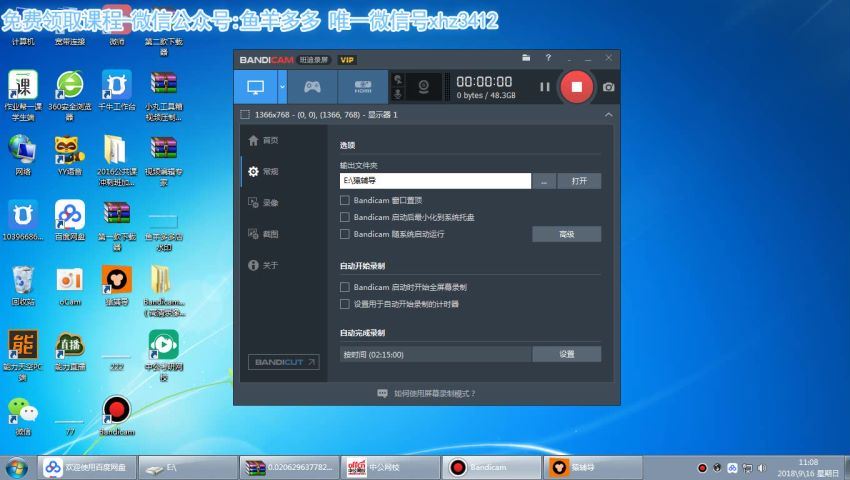
Task: Open Bandicam help question mark
Action: (548, 57)
